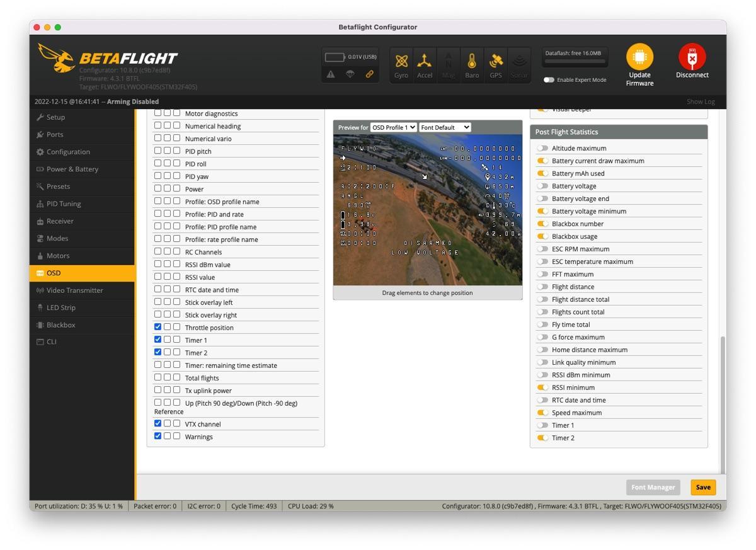Uncheck first checkbox for VTX channel

point(158,423)
